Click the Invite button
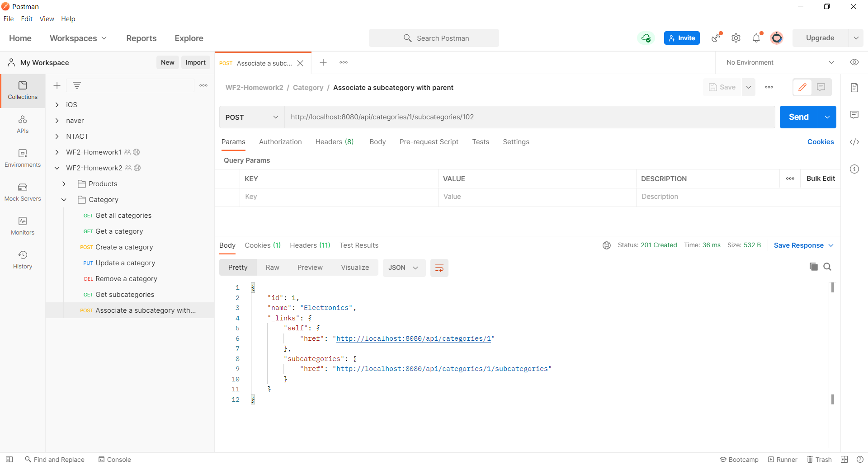Image resolution: width=868 pixels, height=465 pixels. [x=682, y=38]
